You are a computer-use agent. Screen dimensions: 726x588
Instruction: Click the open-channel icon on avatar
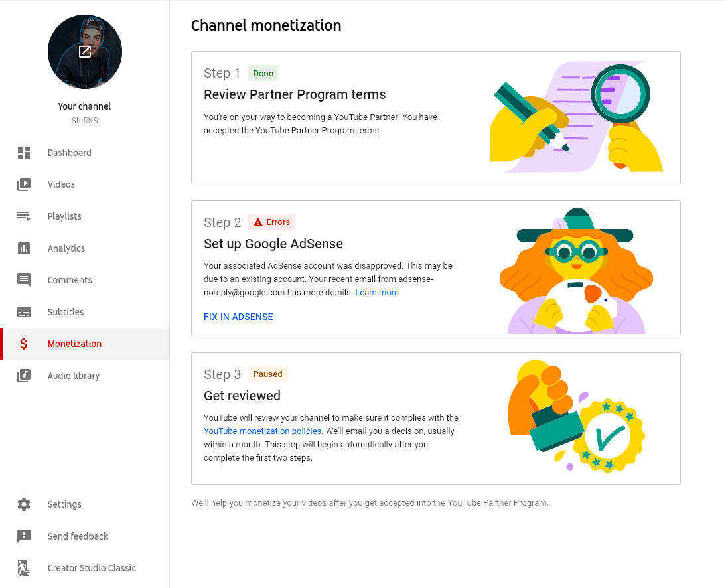85,51
